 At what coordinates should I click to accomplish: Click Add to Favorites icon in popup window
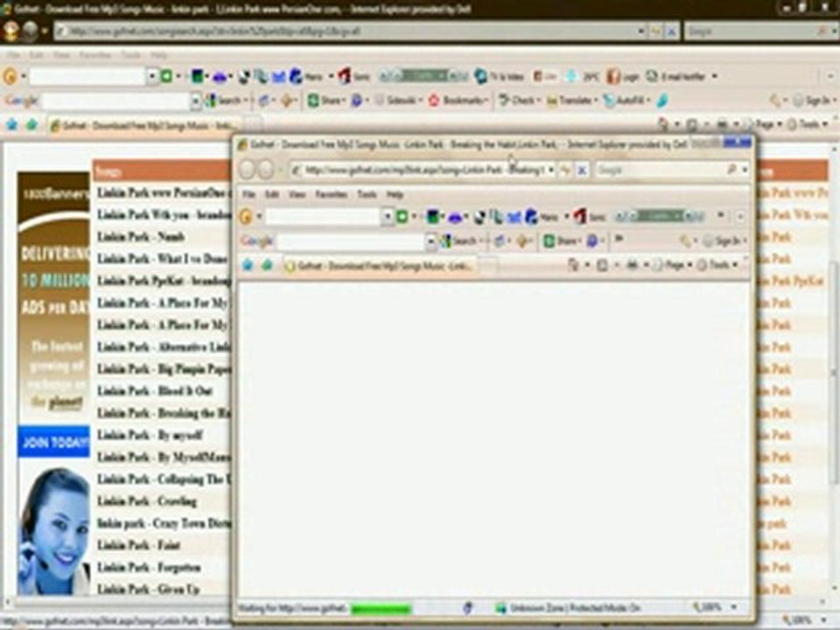pos(267,264)
